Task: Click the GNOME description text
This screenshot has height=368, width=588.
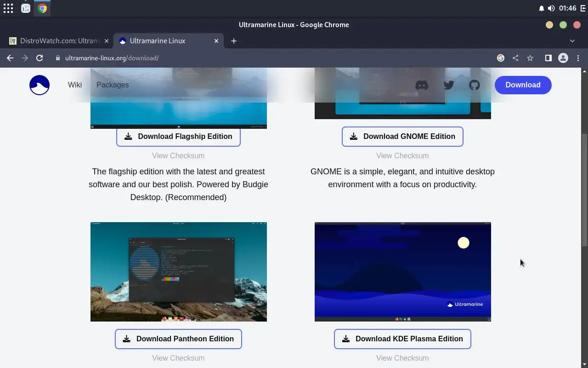Action: tap(402, 178)
